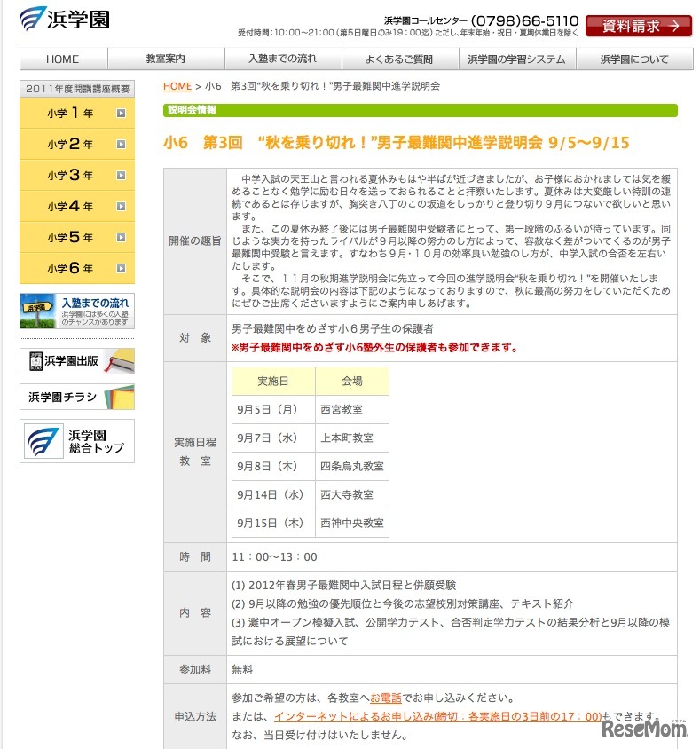Click the book icon in 浜学園出版 banner
700x749 pixels.
121,360
